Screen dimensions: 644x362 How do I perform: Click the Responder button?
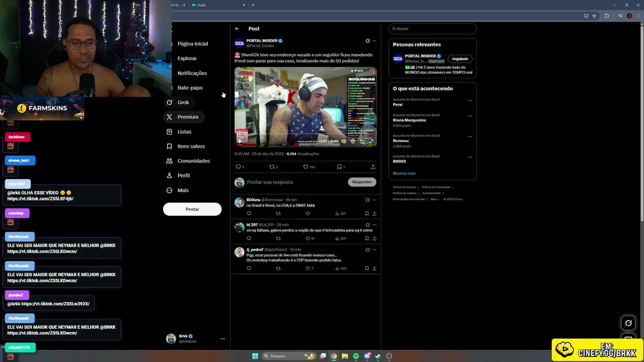tap(362, 182)
